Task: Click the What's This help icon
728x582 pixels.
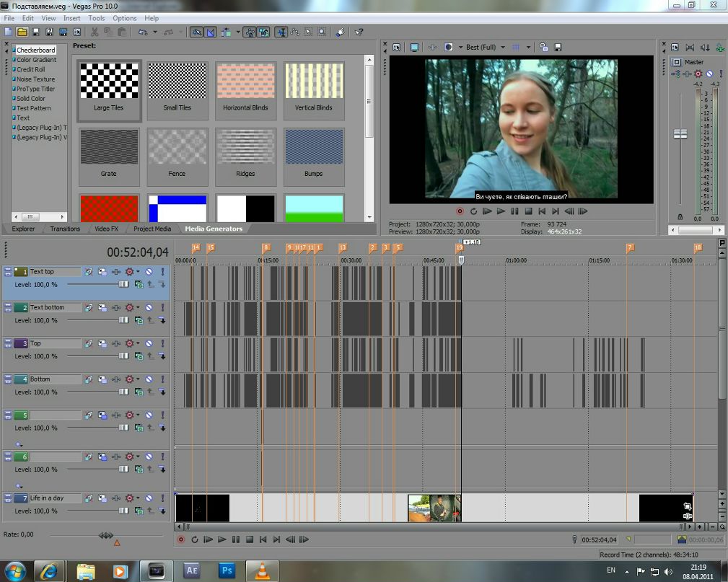Action: point(359,32)
